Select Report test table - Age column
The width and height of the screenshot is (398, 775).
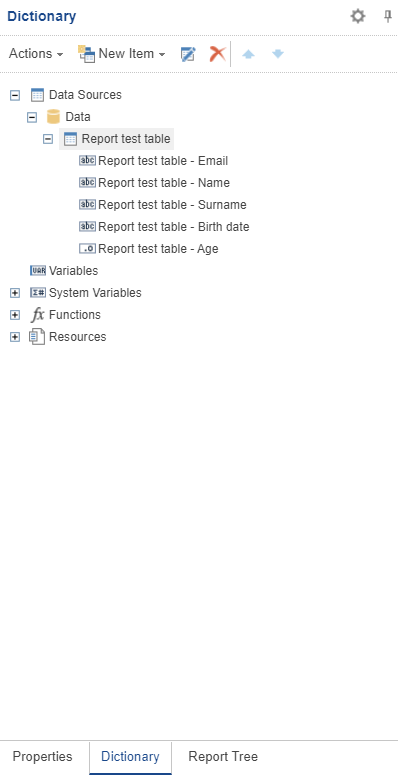click(x=149, y=249)
